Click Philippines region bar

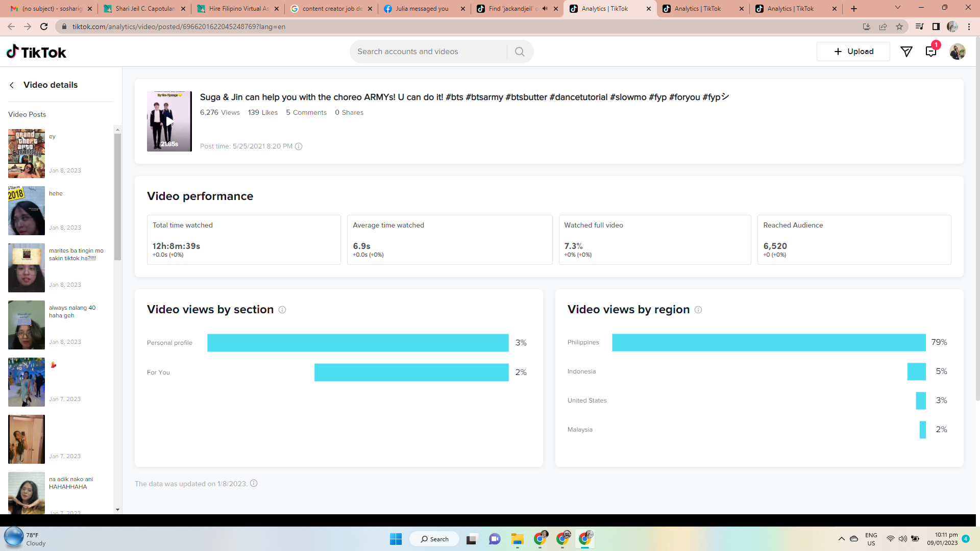point(768,342)
